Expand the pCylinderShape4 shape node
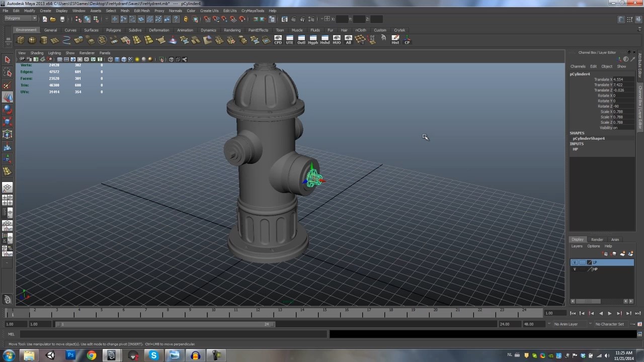This screenshot has height=362, width=644. (589, 138)
